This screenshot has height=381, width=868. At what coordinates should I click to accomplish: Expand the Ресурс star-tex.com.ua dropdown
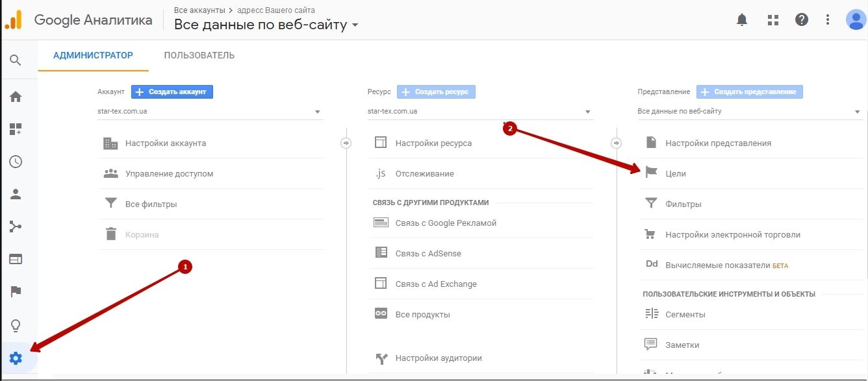click(x=480, y=112)
